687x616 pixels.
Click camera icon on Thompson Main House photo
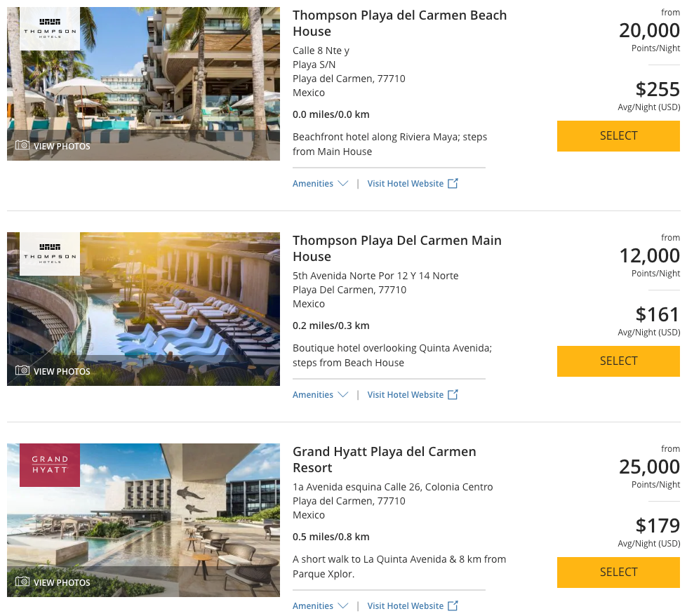click(22, 370)
